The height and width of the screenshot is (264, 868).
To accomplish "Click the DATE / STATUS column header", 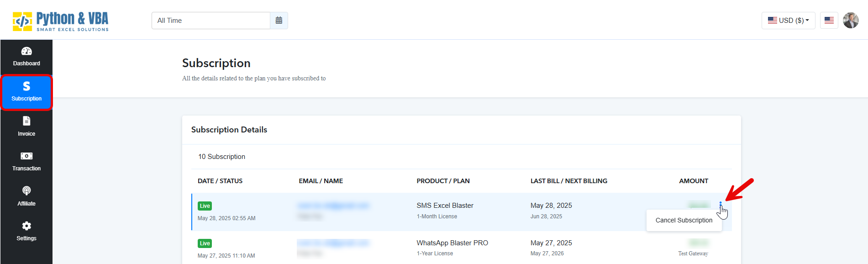I will pos(220,181).
